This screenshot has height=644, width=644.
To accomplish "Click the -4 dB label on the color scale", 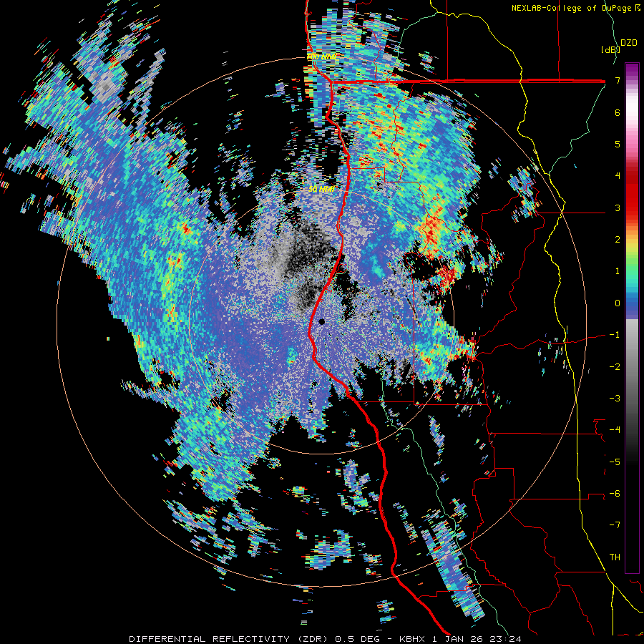I will tap(615, 430).
